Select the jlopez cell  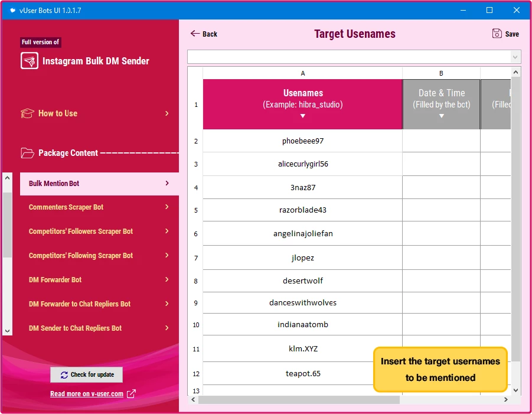(303, 258)
